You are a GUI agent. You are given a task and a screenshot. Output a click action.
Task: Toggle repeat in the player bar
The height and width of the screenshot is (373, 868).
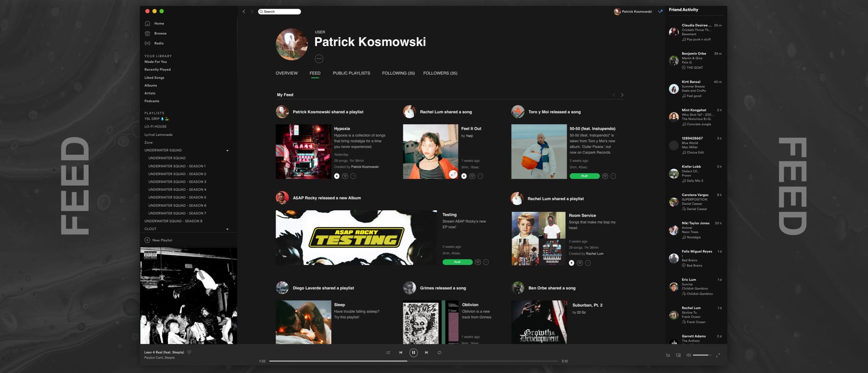coord(440,352)
